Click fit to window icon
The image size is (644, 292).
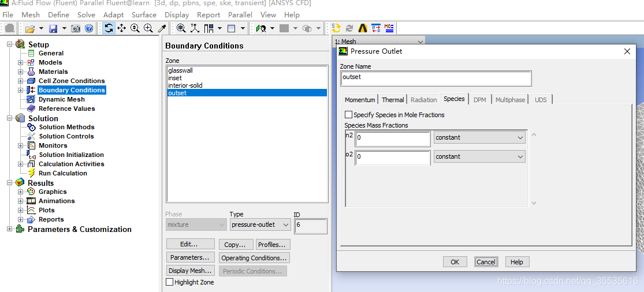pyautogui.click(x=181, y=28)
